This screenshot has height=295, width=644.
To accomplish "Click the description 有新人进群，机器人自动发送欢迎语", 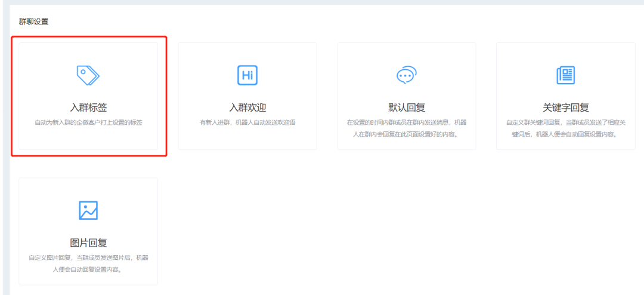I will (247, 122).
